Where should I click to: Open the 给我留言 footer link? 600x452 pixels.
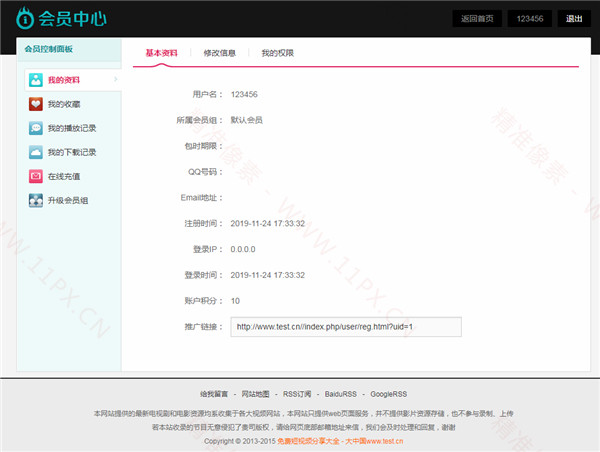pos(214,394)
